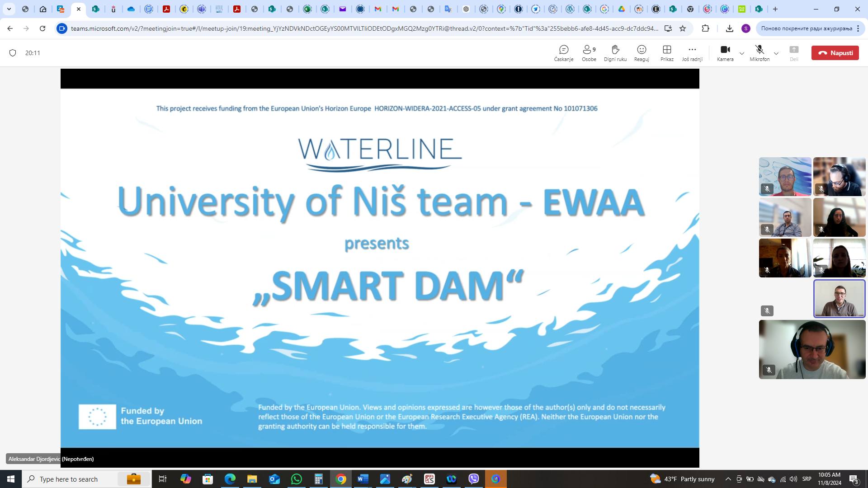Leave the meeting with Napusti

tap(835, 53)
